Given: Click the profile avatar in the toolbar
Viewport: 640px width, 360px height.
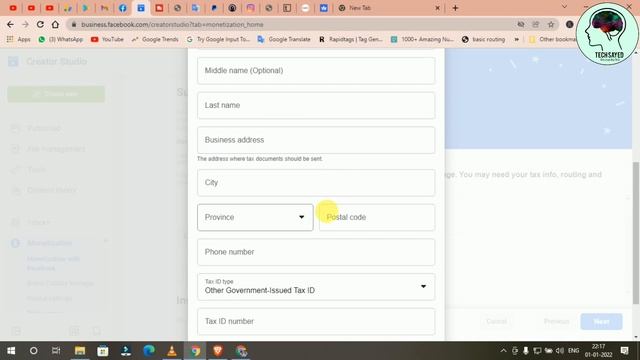Looking at the screenshot, I should tap(569, 24).
